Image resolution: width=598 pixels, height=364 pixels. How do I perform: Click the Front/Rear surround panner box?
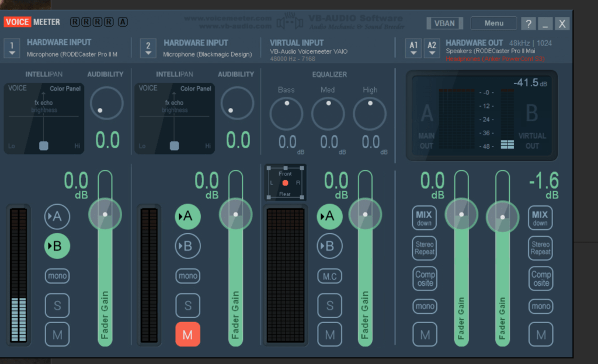[285, 183]
